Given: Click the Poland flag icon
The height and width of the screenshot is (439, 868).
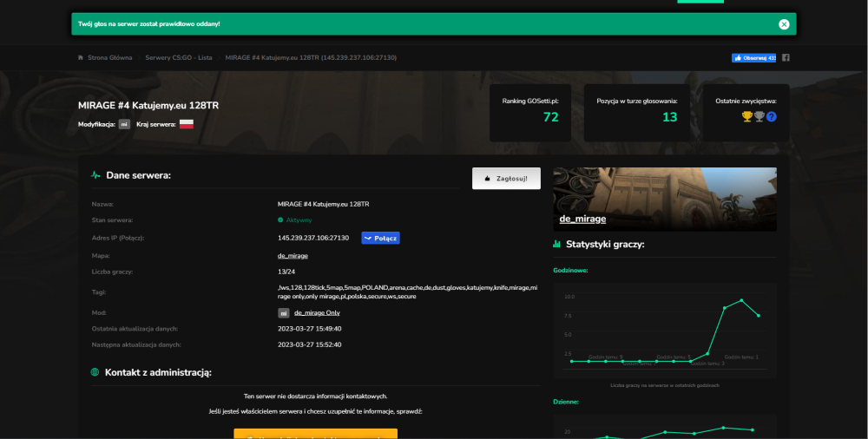Looking at the screenshot, I should [187, 124].
